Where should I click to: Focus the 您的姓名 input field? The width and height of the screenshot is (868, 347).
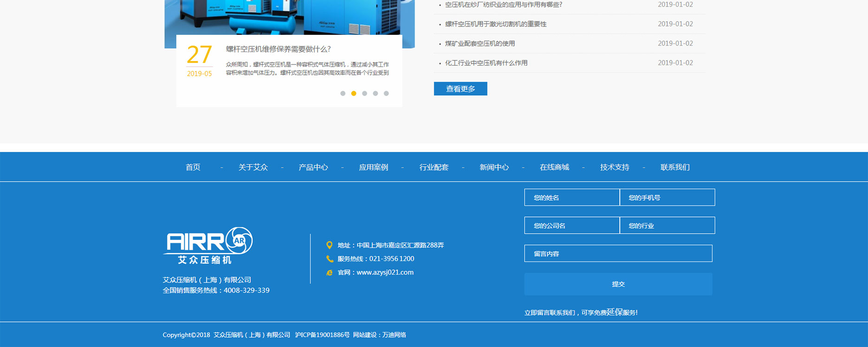(572, 197)
